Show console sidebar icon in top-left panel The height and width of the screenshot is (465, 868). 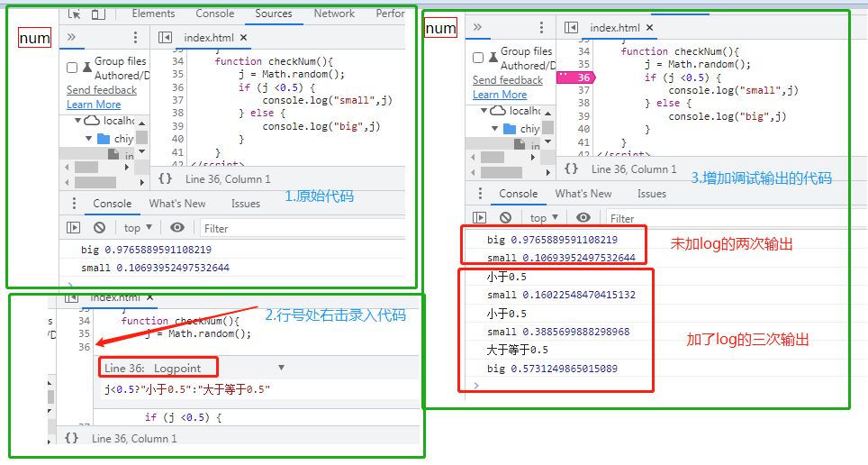click(74, 228)
